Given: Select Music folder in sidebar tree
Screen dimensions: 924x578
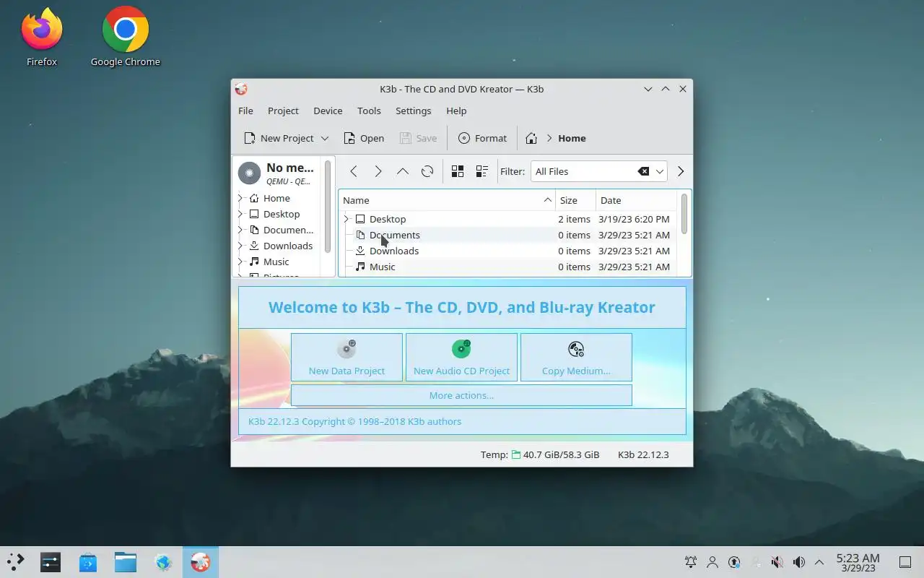Looking at the screenshot, I should (x=276, y=262).
